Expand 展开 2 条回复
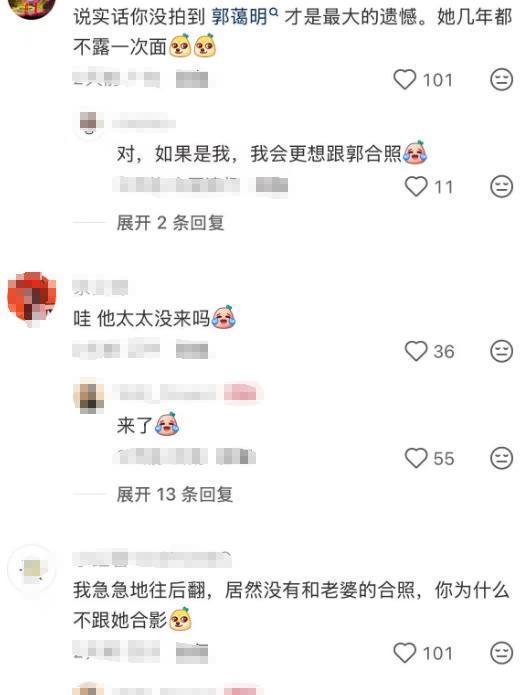This screenshot has width=525, height=695. click(x=170, y=223)
